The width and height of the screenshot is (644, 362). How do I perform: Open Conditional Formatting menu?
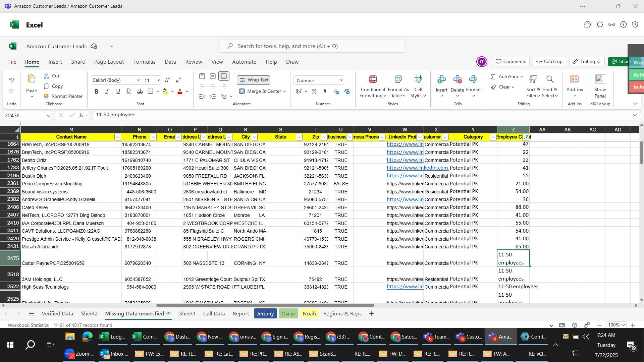(x=373, y=86)
